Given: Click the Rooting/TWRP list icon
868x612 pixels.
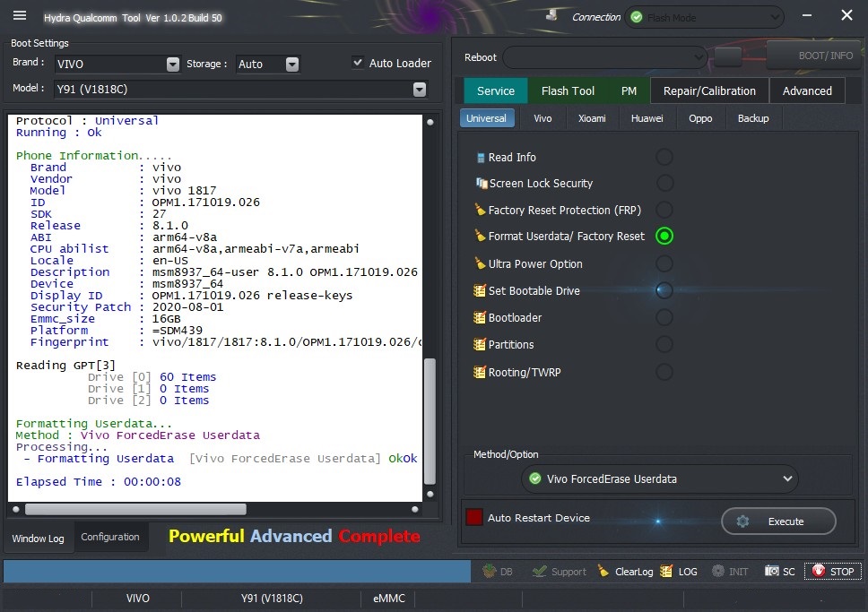Looking at the screenshot, I should (x=480, y=372).
